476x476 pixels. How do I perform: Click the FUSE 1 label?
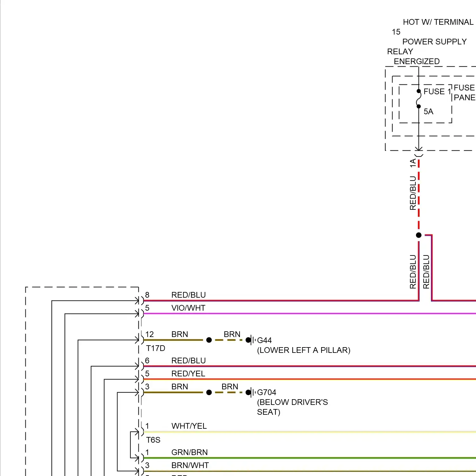(x=437, y=91)
